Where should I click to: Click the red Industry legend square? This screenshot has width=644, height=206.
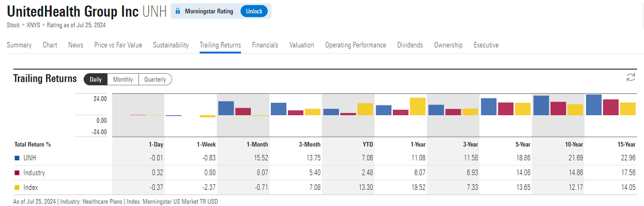click(x=17, y=173)
